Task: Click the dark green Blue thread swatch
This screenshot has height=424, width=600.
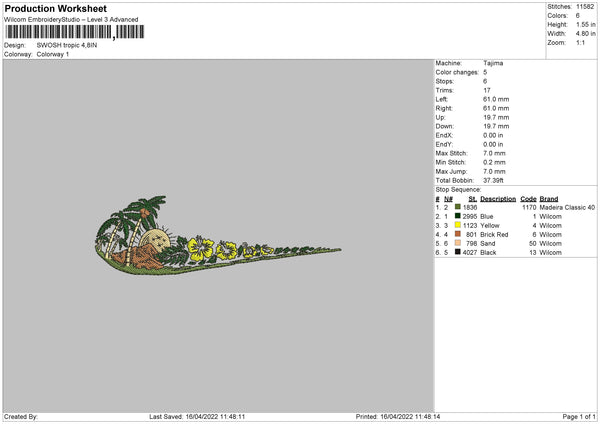Action: tap(458, 216)
